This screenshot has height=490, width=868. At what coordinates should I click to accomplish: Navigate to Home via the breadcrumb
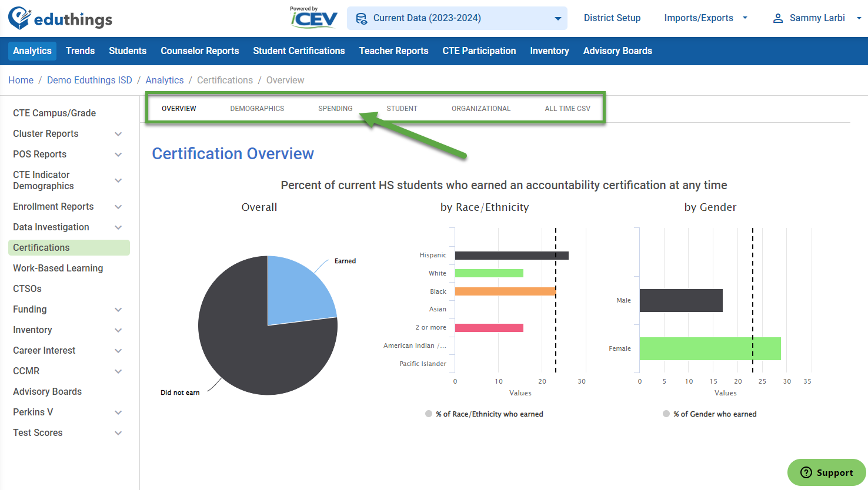pyautogui.click(x=21, y=80)
